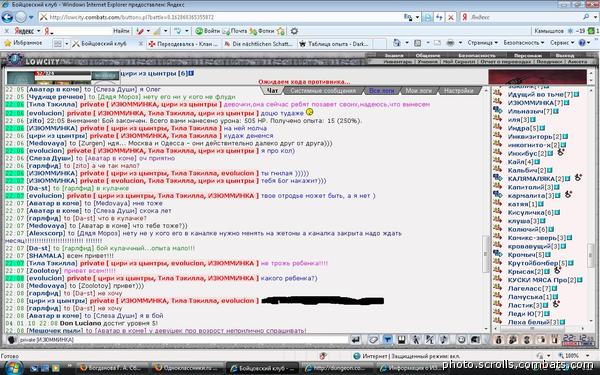600x375 pixels.
Task: Switch to Одноклассники taskbar window
Action: [x=187, y=368]
